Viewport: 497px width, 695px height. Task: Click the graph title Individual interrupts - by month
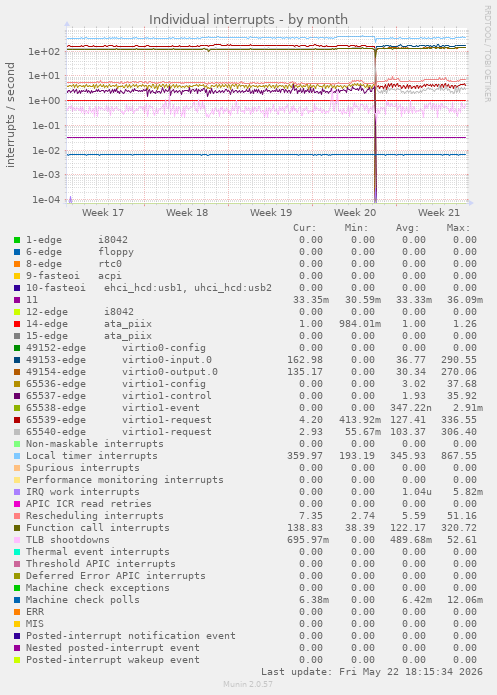[x=248, y=20]
